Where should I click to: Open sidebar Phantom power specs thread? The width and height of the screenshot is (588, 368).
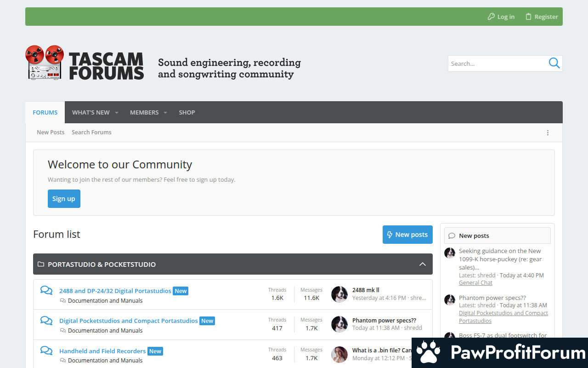[492, 298]
